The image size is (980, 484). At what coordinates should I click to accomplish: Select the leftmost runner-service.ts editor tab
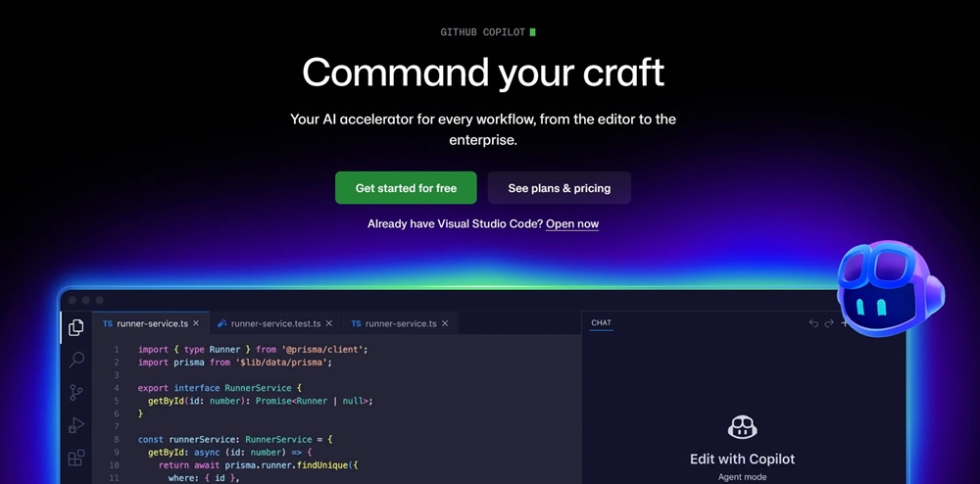[x=149, y=323]
